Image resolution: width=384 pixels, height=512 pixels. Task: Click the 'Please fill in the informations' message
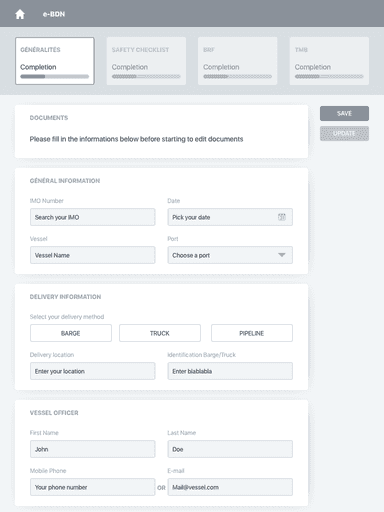click(x=136, y=139)
